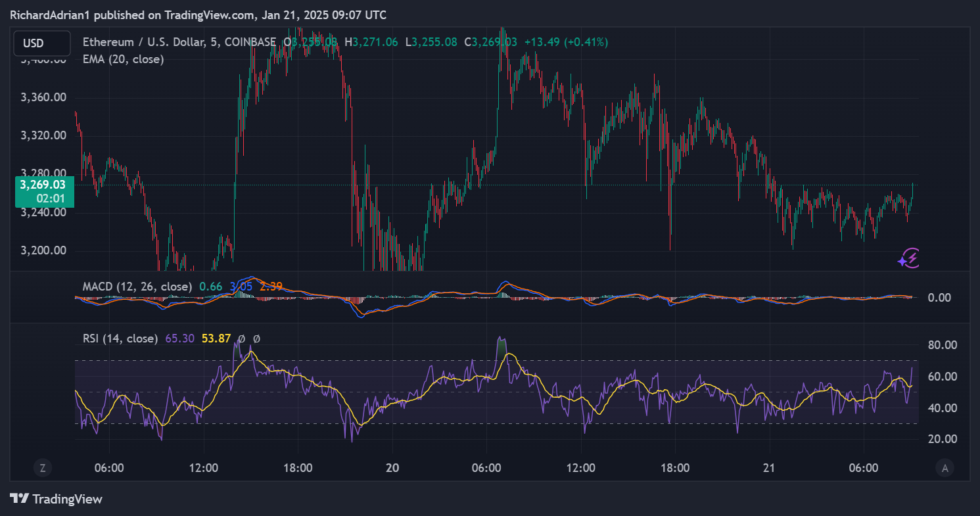This screenshot has height=516, width=980.
Task: Select the MACD (12, 26, close) indicator label
Action: point(137,287)
